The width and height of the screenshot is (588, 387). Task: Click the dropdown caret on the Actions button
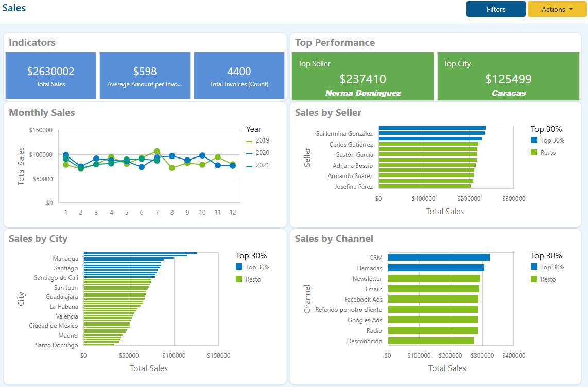coord(570,9)
